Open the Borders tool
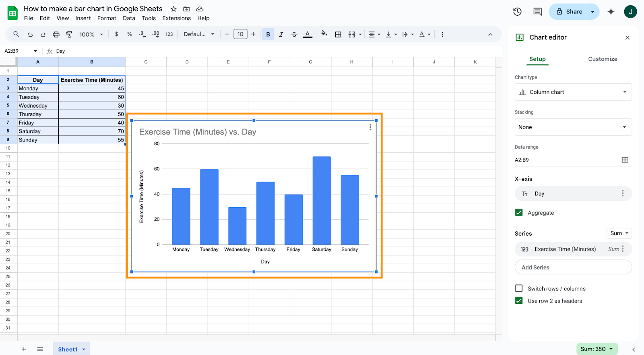 pos(338,34)
